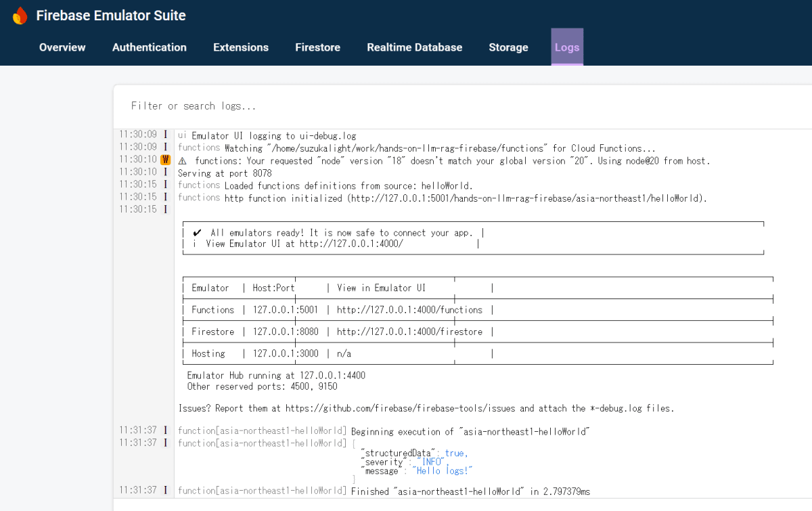812x511 pixels.
Task: Click the 'View in Emulator UI' column header
Action: 382,288
